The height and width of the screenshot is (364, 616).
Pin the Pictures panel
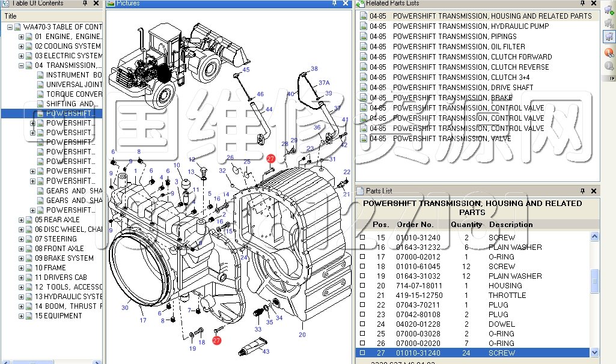tap(334, 4)
